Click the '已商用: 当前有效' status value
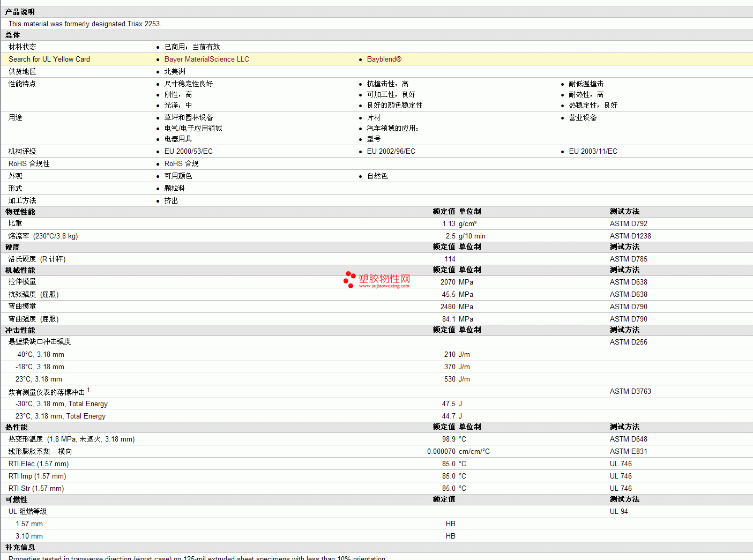The image size is (753, 560). click(192, 47)
